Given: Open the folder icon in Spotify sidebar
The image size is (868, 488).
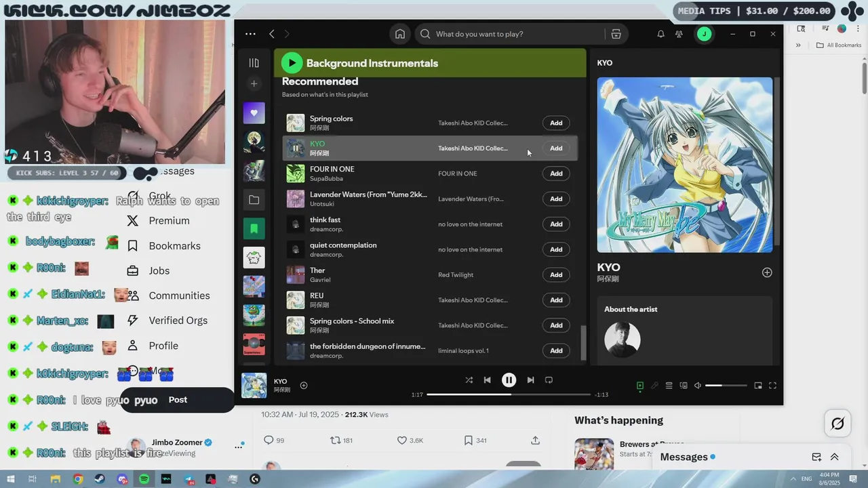Looking at the screenshot, I should pos(254,200).
